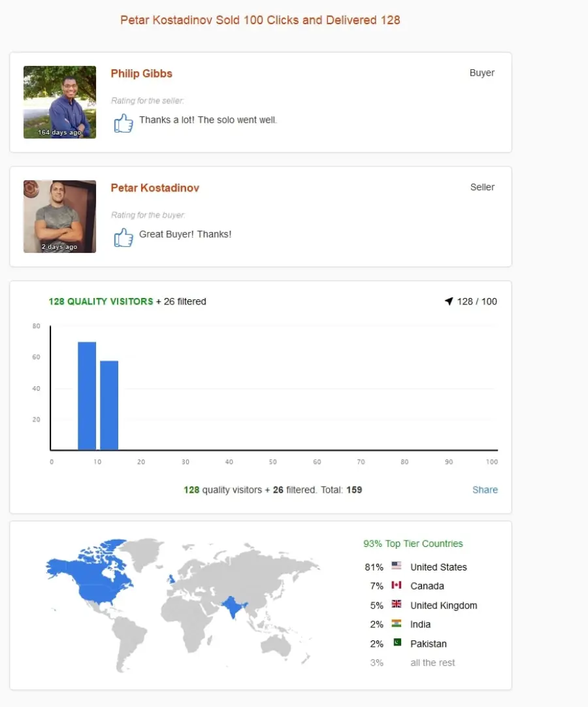Click the thumbs-up icon in Philip Gibbs's review
The width and height of the screenshot is (588, 707).
pyautogui.click(x=123, y=123)
